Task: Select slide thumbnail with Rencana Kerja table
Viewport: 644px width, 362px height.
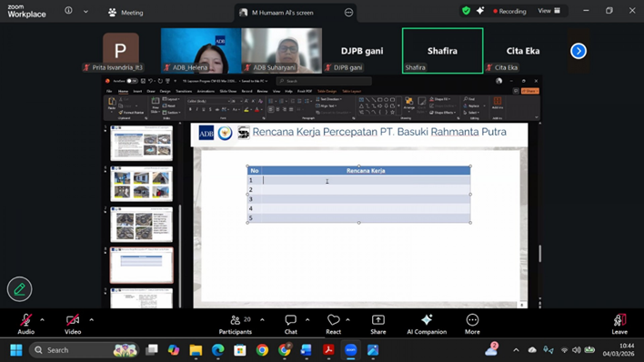Action: (141, 266)
